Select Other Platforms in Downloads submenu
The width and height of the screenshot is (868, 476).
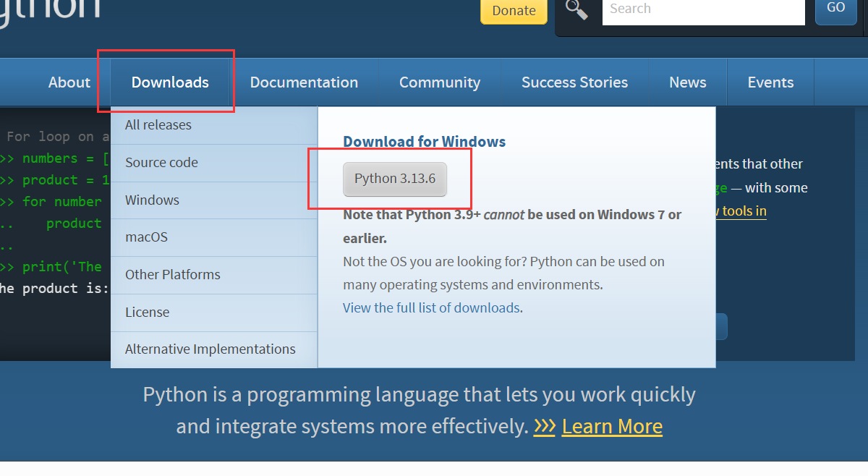(214, 275)
